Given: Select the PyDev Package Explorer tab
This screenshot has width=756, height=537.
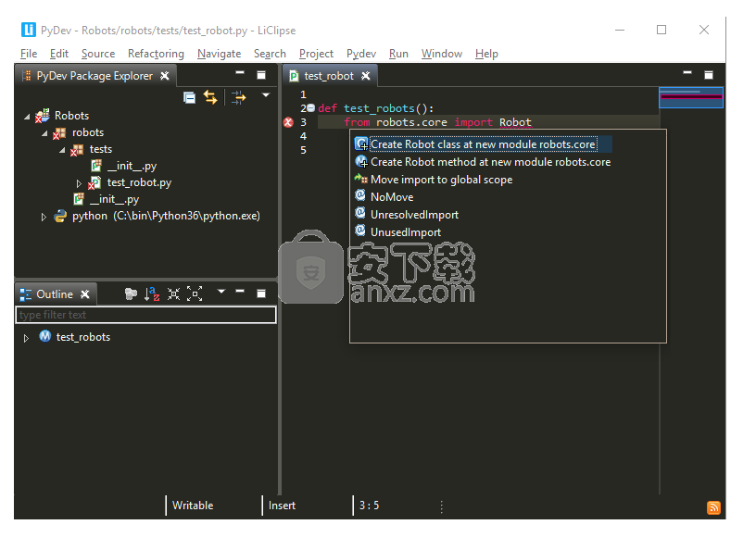Looking at the screenshot, I should (x=94, y=76).
